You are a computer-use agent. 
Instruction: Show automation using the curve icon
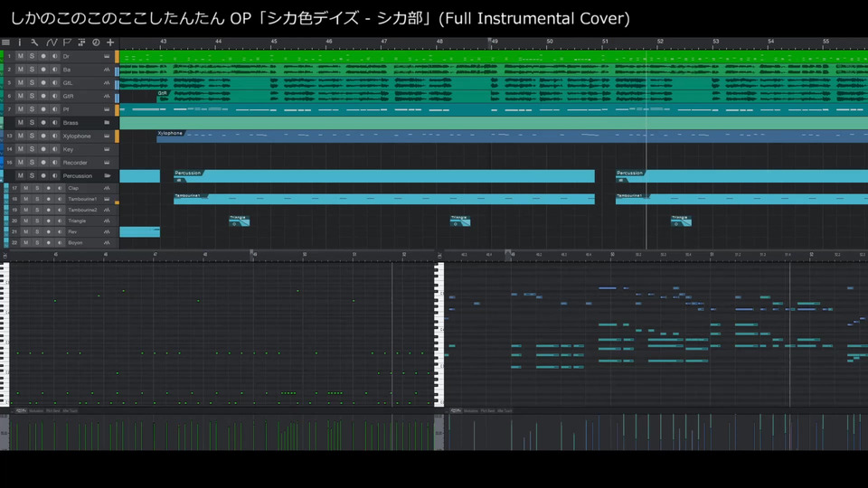tap(52, 42)
